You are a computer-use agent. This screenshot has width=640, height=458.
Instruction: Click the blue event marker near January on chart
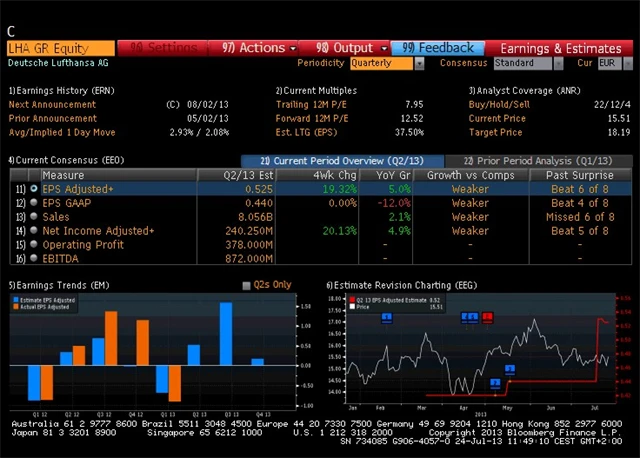(x=386, y=317)
